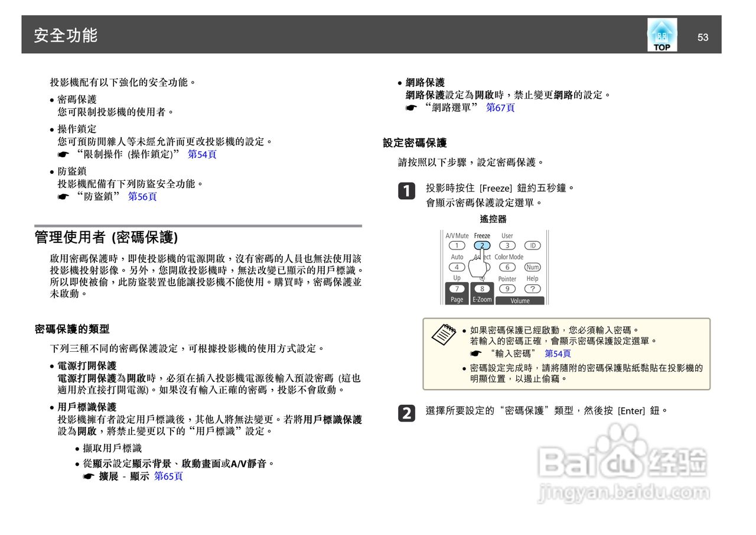Viewport: 756px width, 535px height.
Task: Click the text 請按照以下步驟，設定密碼保護
Action: 471,162
